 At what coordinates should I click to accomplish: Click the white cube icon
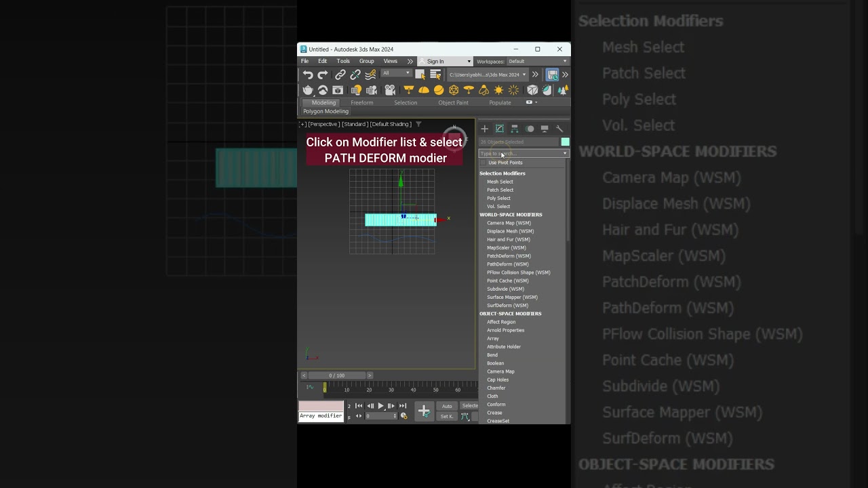[532, 90]
